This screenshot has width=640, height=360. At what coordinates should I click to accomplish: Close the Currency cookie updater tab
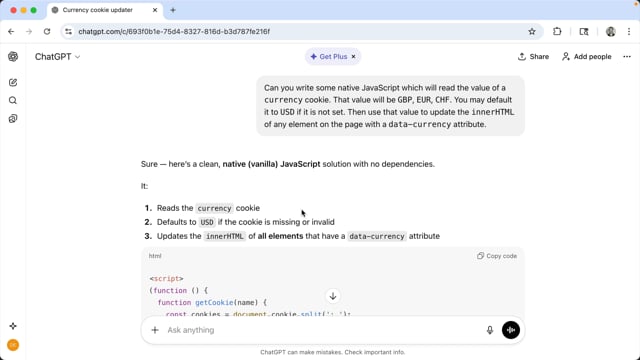tap(155, 10)
